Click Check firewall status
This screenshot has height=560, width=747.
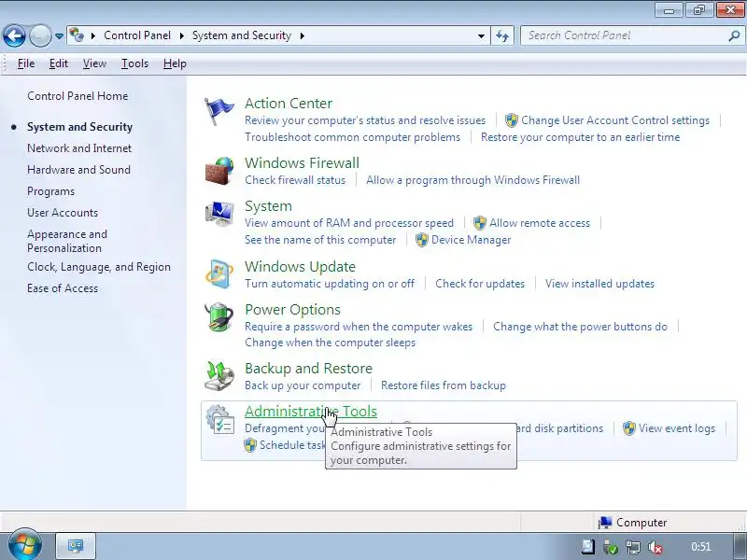295,180
